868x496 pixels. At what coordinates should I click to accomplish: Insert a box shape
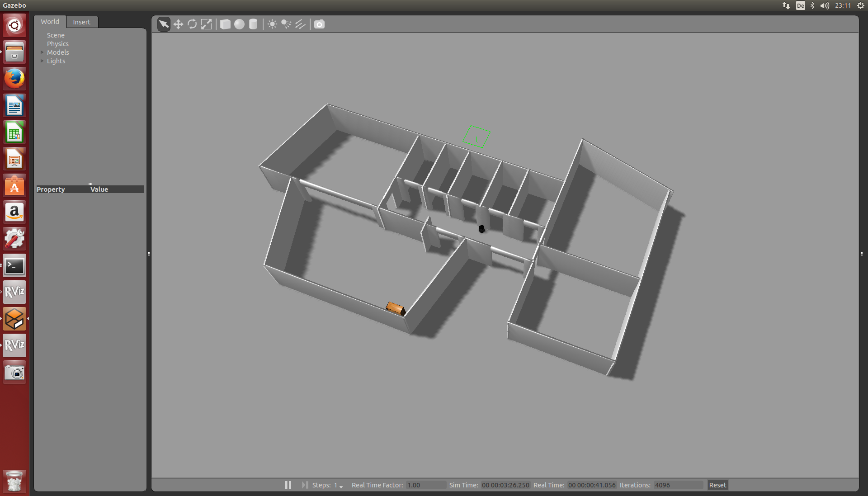[225, 24]
